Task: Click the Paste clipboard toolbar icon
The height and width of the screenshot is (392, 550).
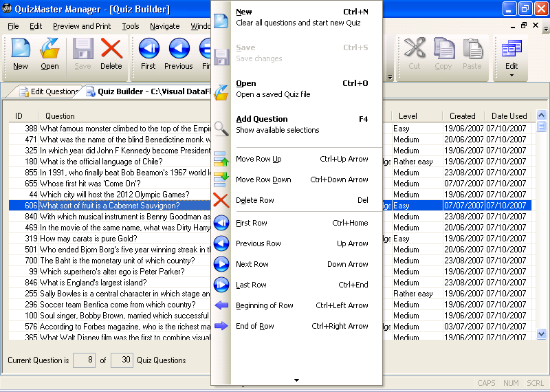Action: [472, 48]
